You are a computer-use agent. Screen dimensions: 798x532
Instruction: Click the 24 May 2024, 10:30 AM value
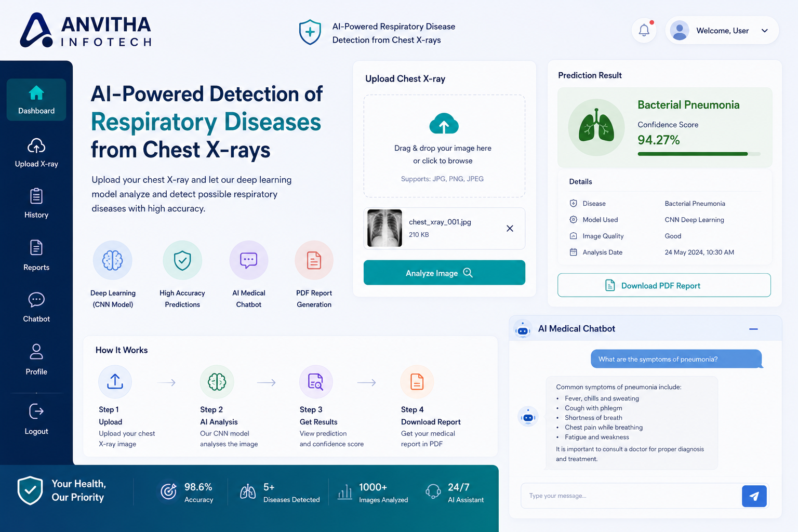pyautogui.click(x=699, y=252)
